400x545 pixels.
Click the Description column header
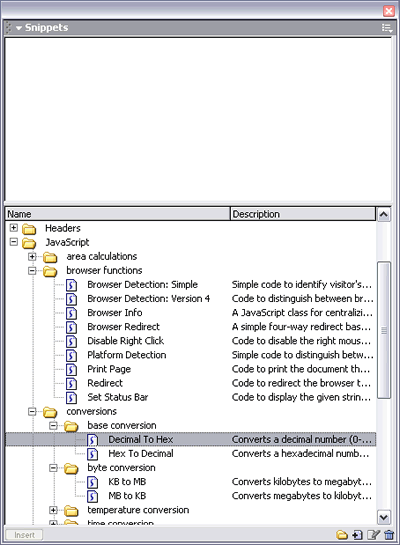point(303,214)
